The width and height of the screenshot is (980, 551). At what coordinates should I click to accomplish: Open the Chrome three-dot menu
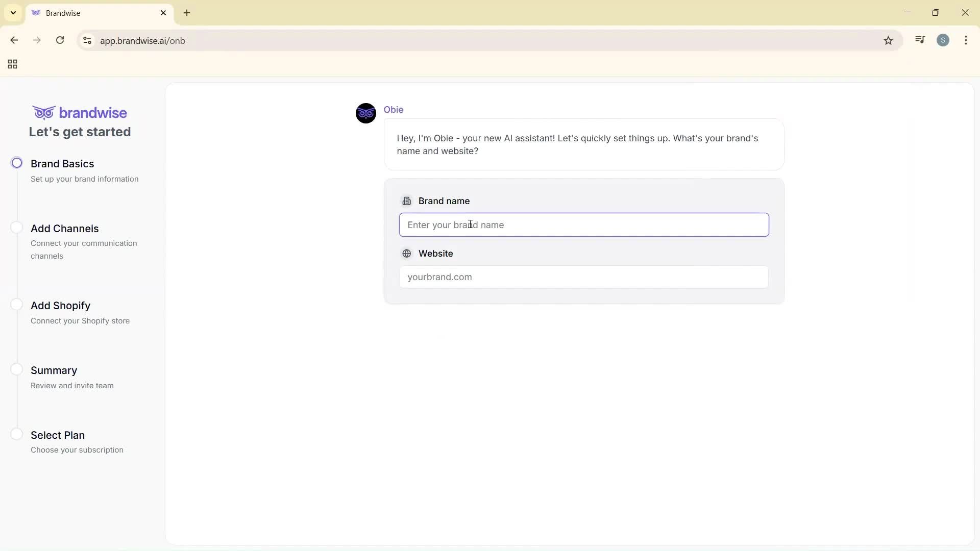pyautogui.click(x=966, y=40)
